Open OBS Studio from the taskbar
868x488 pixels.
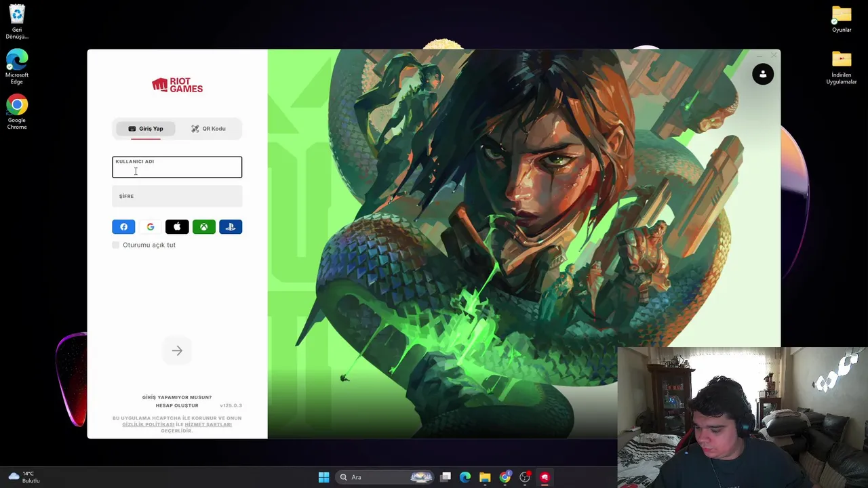point(525,477)
